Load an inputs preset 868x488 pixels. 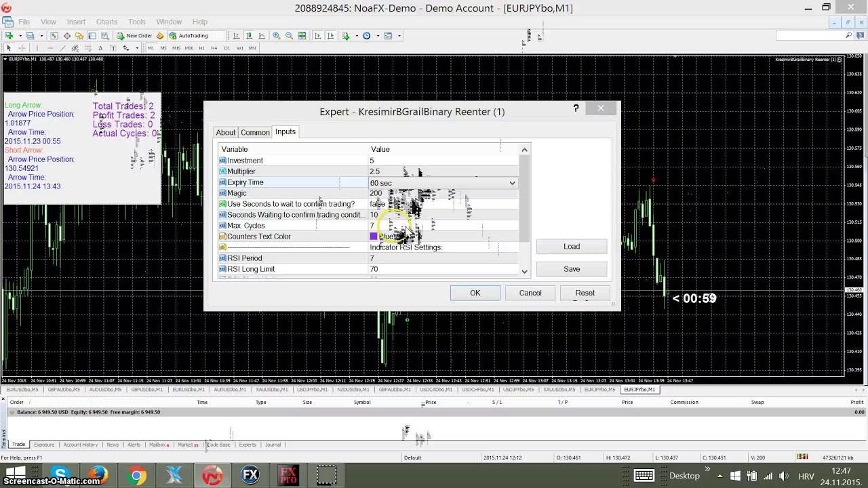572,247
